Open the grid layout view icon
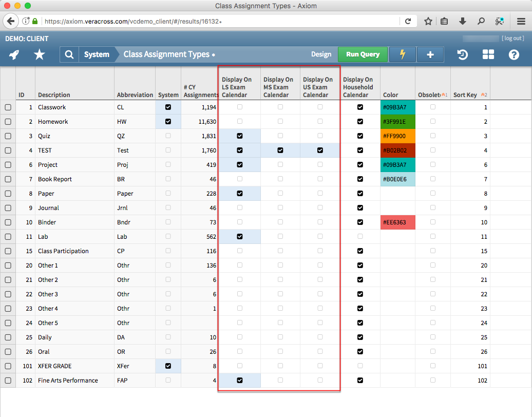The width and height of the screenshot is (532, 417). pyautogui.click(x=488, y=54)
